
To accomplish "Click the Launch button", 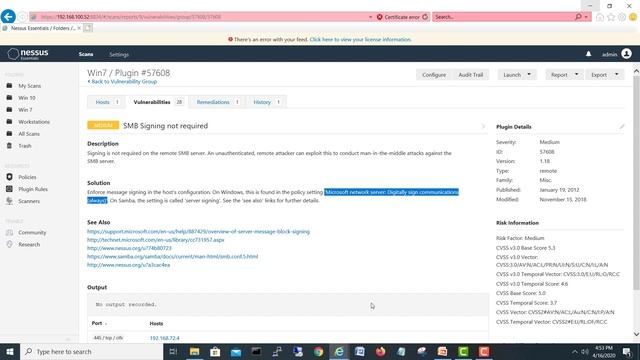I will point(512,75).
